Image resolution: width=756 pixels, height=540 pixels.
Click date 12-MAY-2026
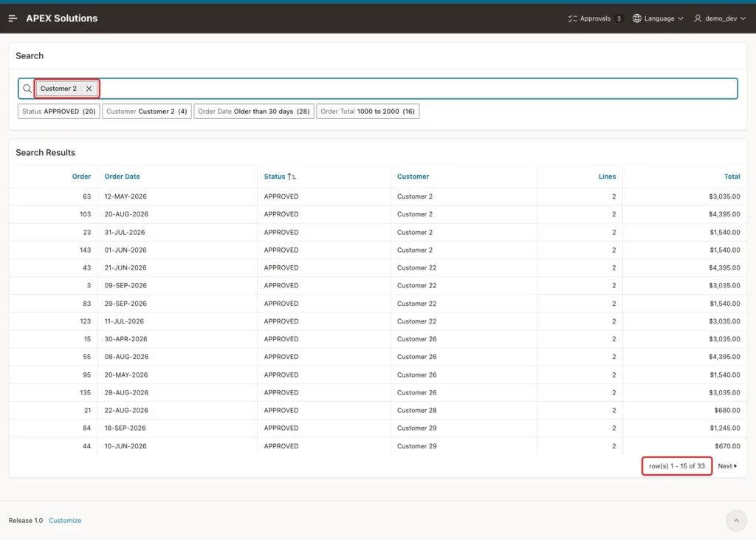pos(126,196)
